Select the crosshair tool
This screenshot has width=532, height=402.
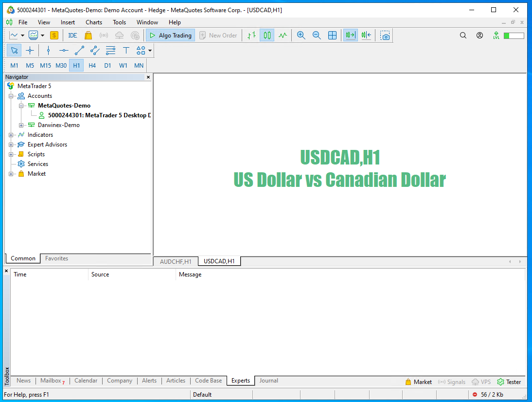30,51
